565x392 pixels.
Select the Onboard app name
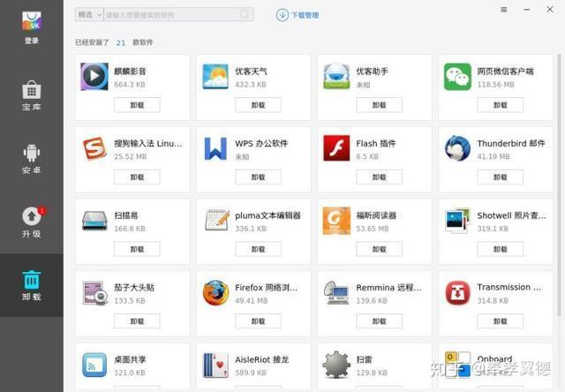(494, 358)
